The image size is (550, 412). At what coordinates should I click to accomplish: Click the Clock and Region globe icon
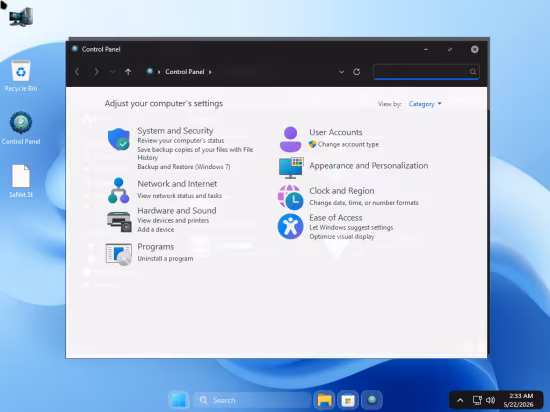290,197
